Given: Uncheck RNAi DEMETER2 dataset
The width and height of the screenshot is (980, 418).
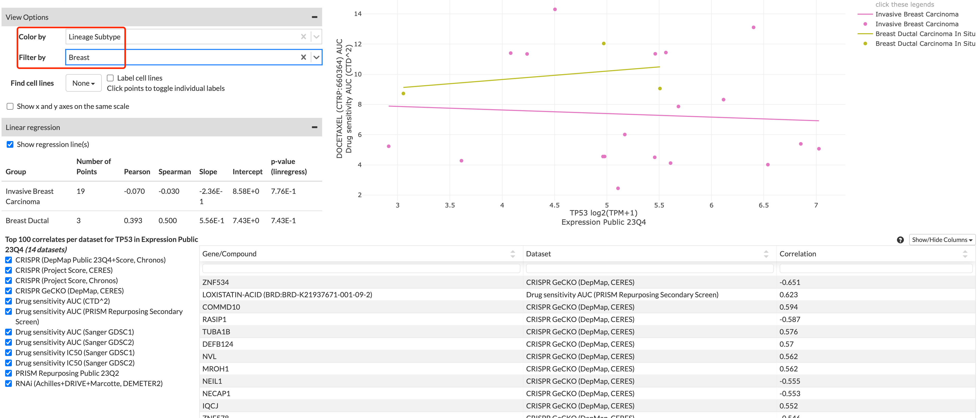Looking at the screenshot, I should (9, 384).
